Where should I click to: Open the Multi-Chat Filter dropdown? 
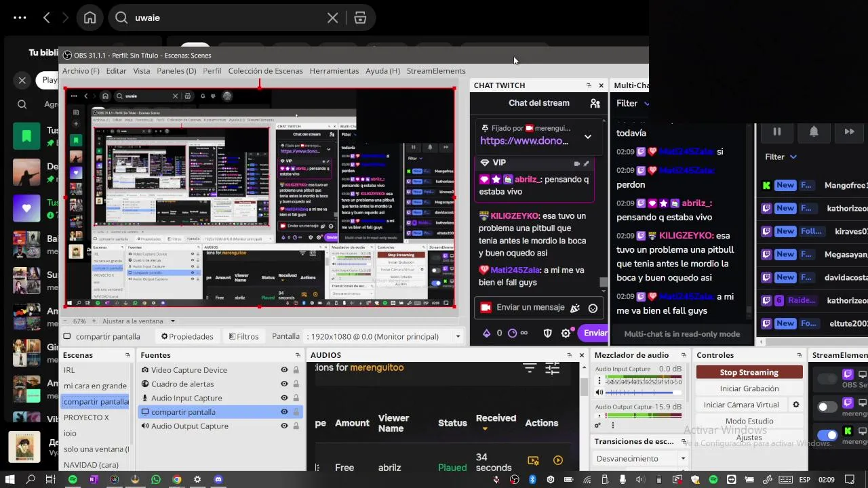click(x=633, y=104)
